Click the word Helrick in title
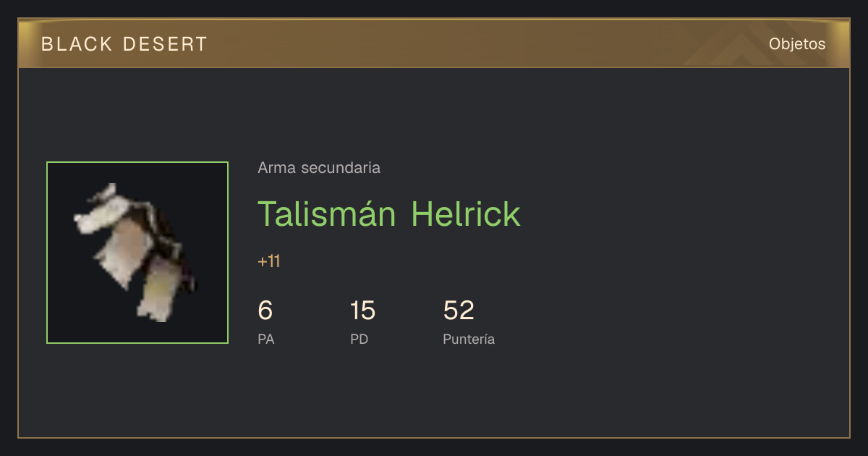The height and width of the screenshot is (456, 868). [466, 214]
